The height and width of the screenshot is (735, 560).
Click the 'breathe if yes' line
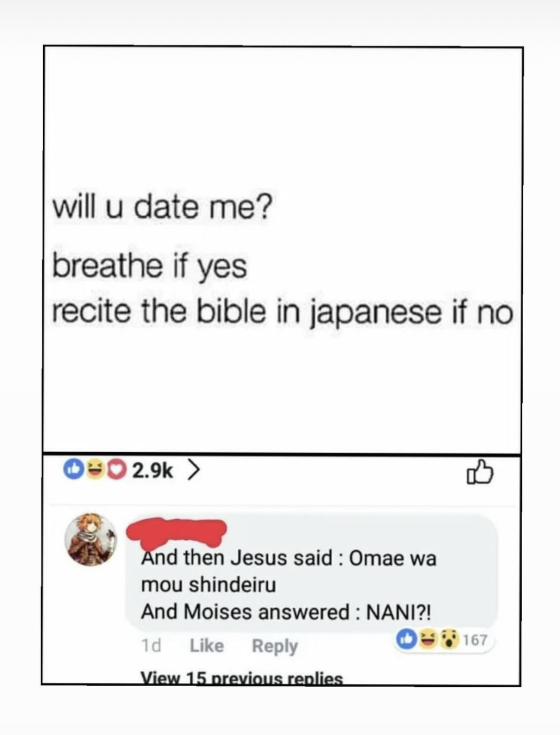tap(149, 266)
